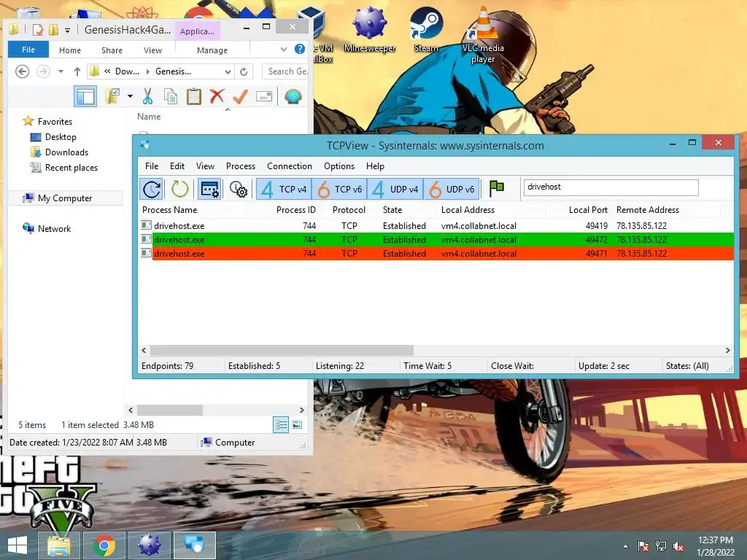This screenshot has height=560, width=747.
Task: Open Steam desktop shortcut
Action: [426, 29]
